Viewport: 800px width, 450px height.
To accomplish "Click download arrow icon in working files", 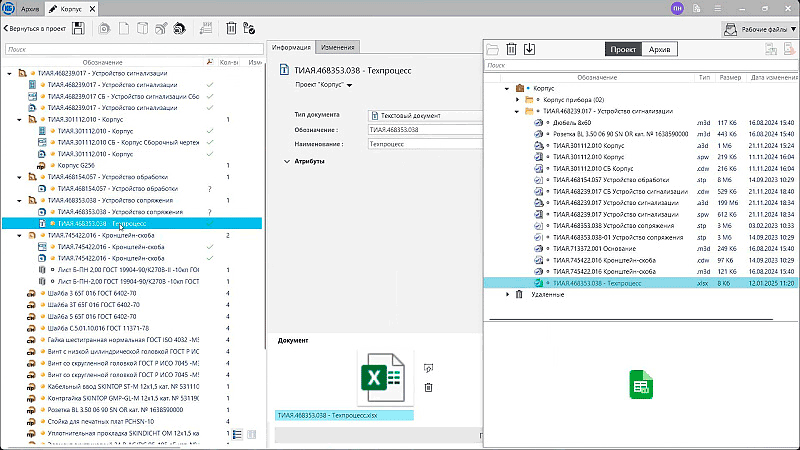I will coord(529,49).
